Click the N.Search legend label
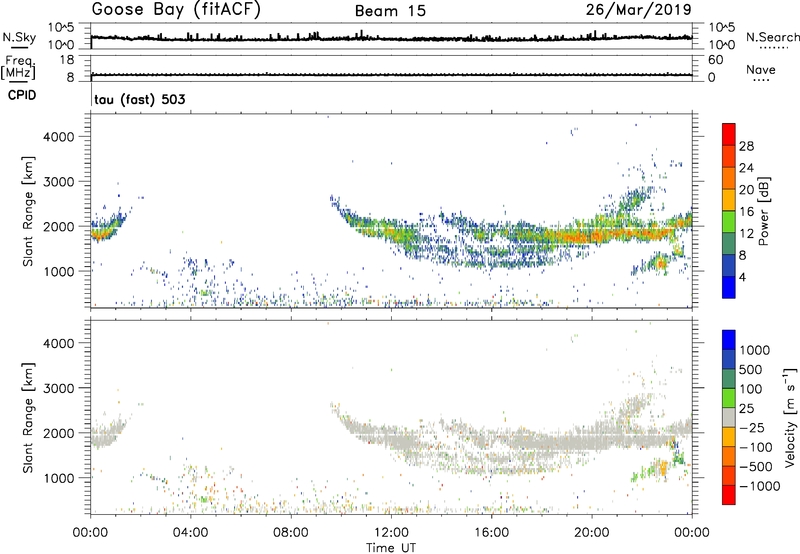800x554 pixels. [x=772, y=37]
